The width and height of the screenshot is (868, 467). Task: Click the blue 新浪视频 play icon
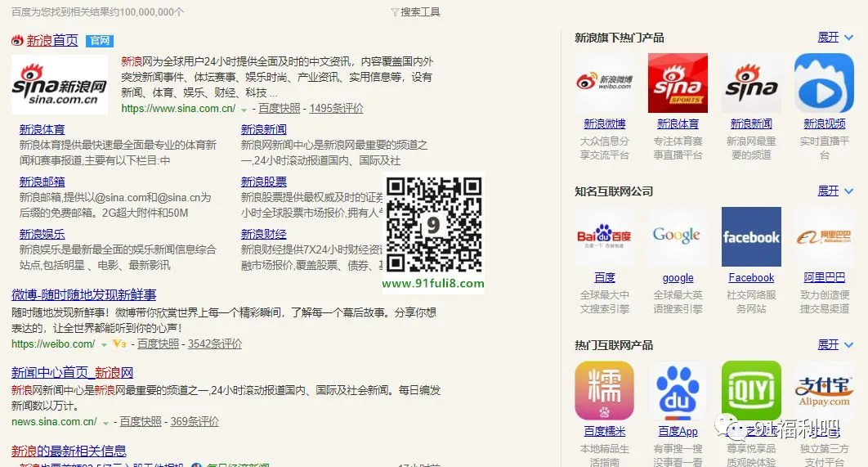pyautogui.click(x=824, y=83)
